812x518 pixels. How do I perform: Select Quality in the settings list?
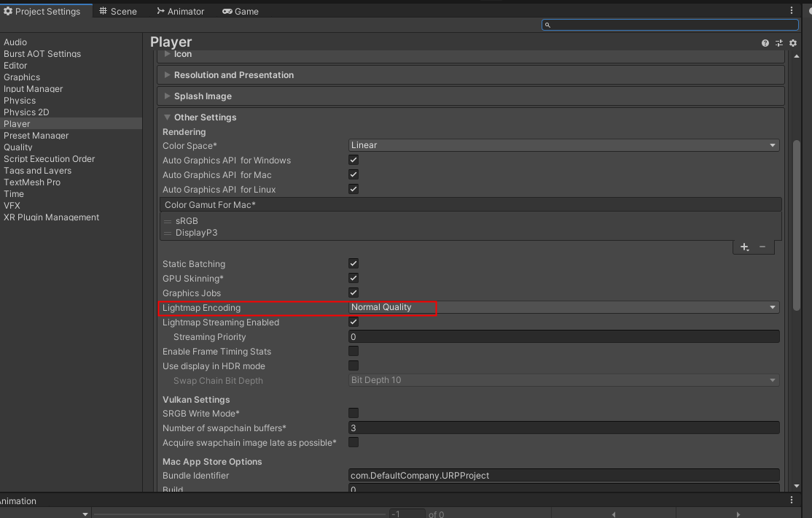(x=18, y=147)
